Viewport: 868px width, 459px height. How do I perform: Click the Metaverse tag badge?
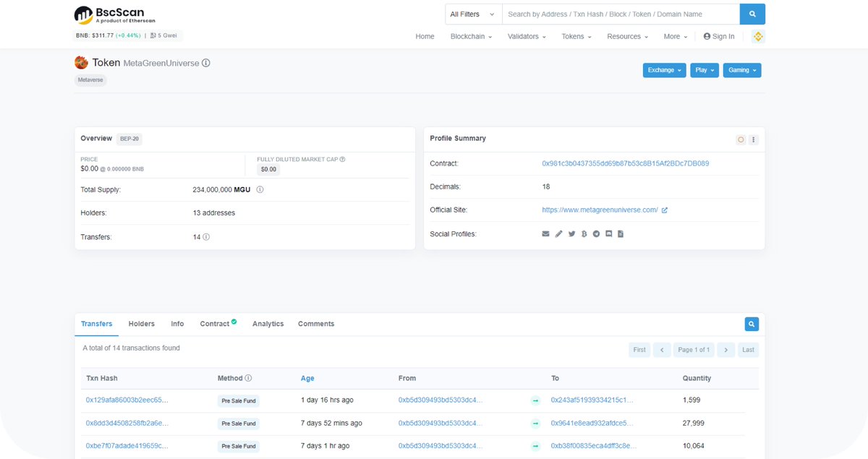click(90, 80)
